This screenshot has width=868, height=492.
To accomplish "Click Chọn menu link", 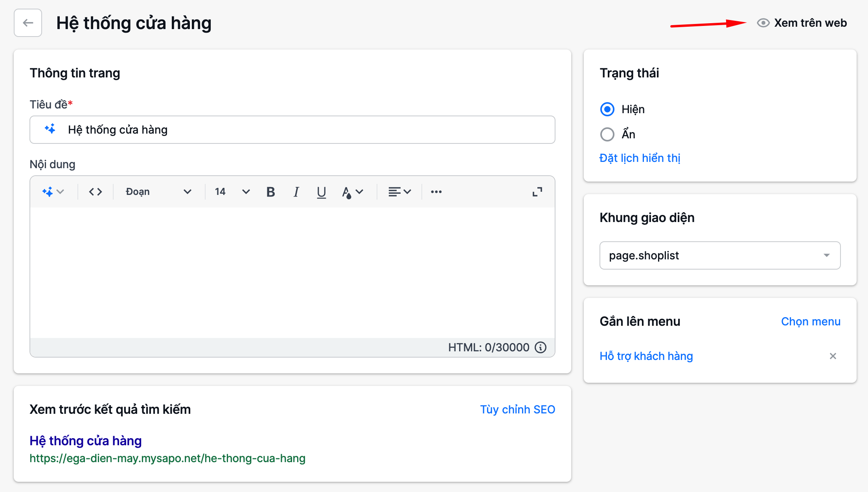I will (811, 321).
